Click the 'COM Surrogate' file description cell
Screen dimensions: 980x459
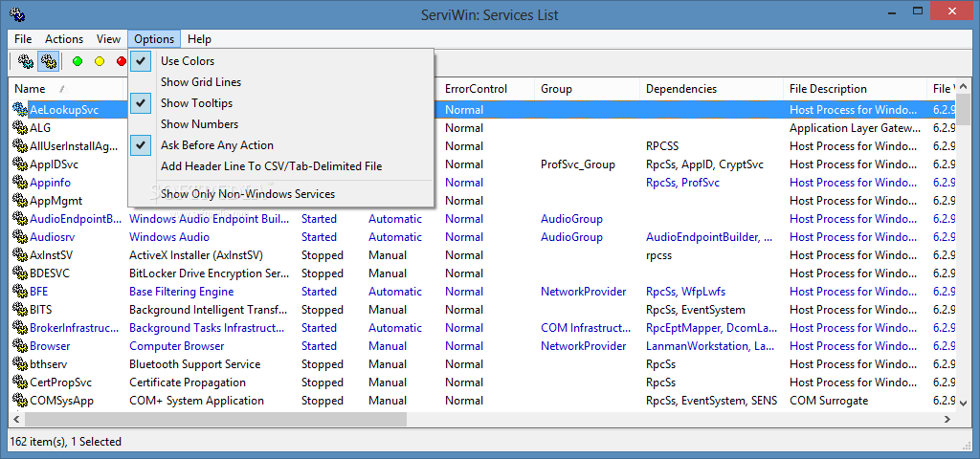click(829, 401)
